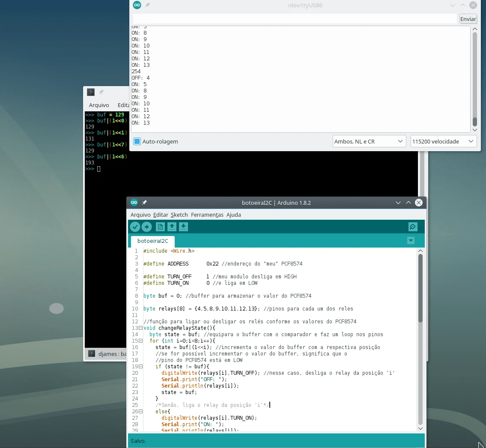486x448 pixels.
Task: Open the tab options dropdown arrow in Arduino editor
Action: 411,241
